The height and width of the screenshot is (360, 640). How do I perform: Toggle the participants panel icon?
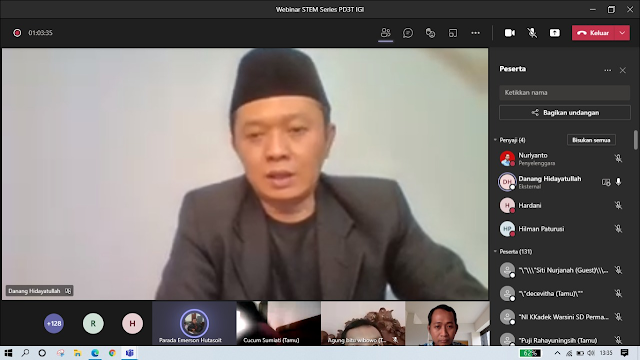[x=385, y=33]
